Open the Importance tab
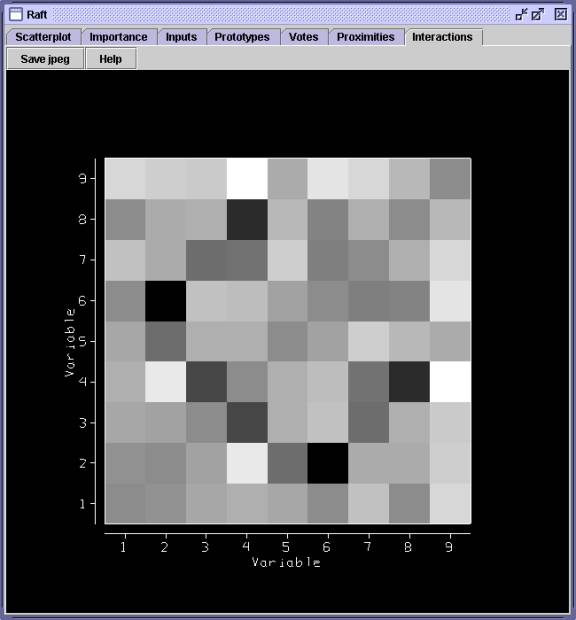The image size is (576, 620). click(x=119, y=37)
